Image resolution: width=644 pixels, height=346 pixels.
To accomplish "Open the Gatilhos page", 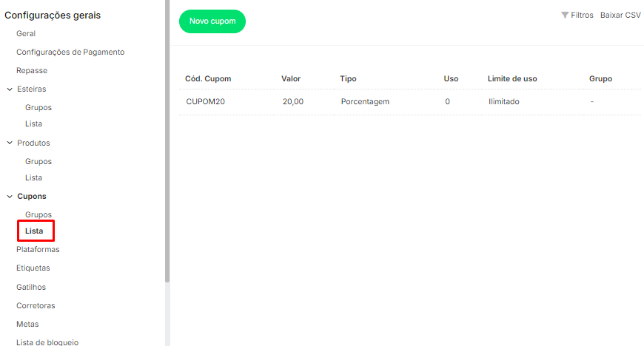I will click(x=31, y=287).
